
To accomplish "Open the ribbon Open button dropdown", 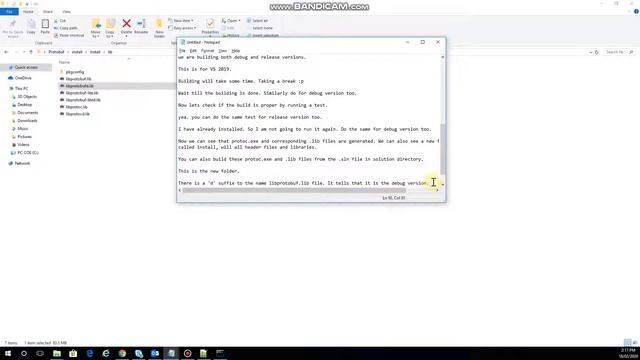I will 231,21.
